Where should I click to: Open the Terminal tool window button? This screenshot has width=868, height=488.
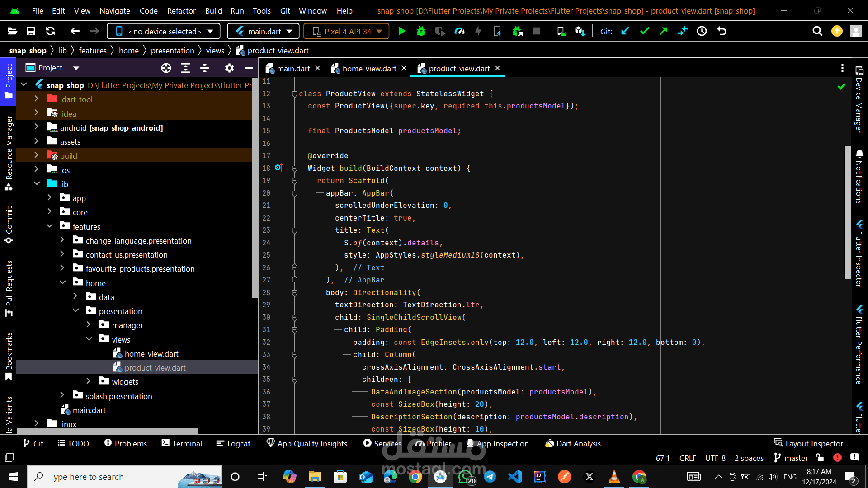tap(182, 443)
